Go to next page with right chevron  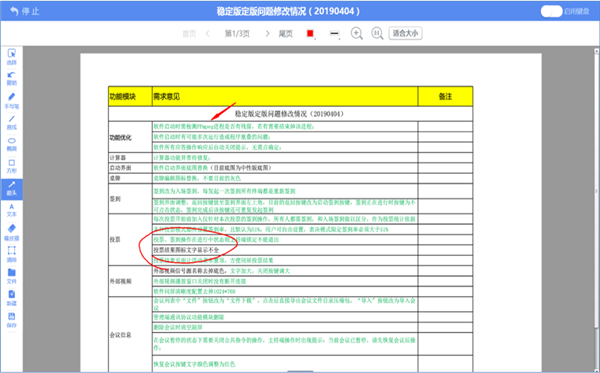point(267,34)
